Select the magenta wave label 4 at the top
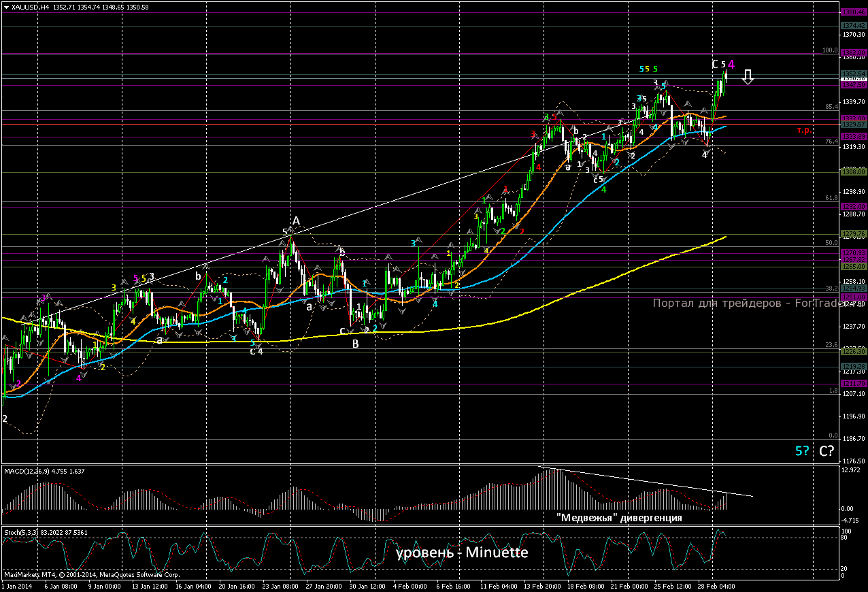The height and width of the screenshot is (592, 868). point(731,64)
